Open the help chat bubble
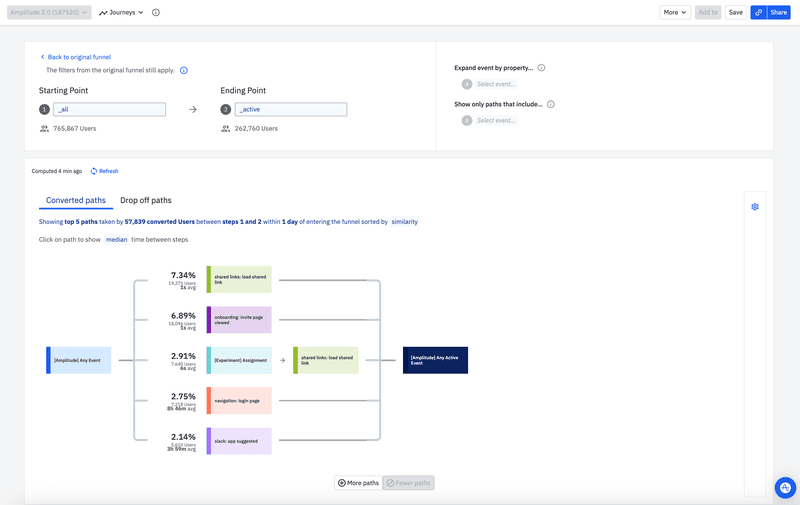 tap(785, 487)
